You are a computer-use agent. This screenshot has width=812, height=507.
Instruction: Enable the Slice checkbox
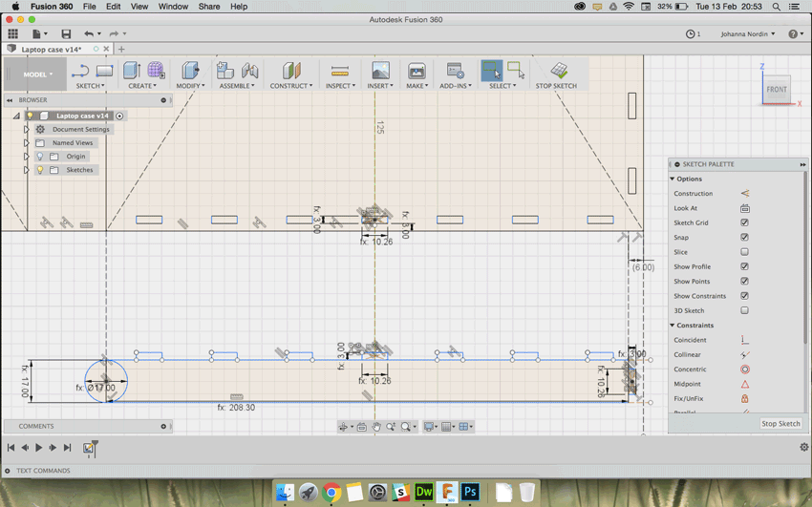tap(744, 252)
